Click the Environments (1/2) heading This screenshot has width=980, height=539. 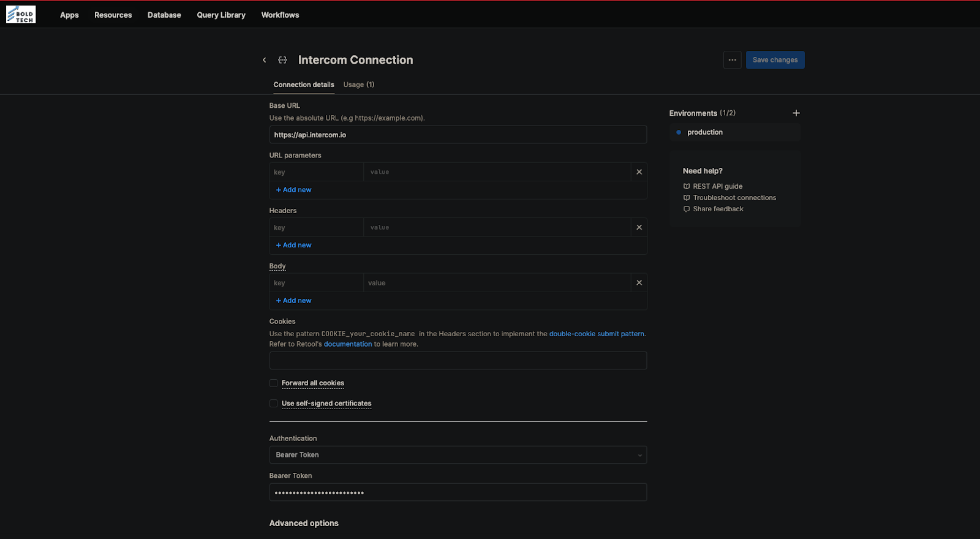(x=702, y=113)
